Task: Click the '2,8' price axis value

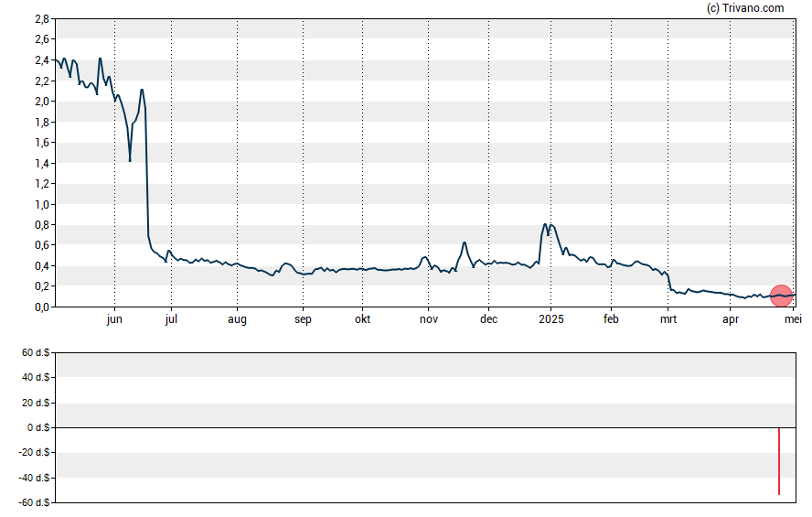Action: tap(42, 19)
